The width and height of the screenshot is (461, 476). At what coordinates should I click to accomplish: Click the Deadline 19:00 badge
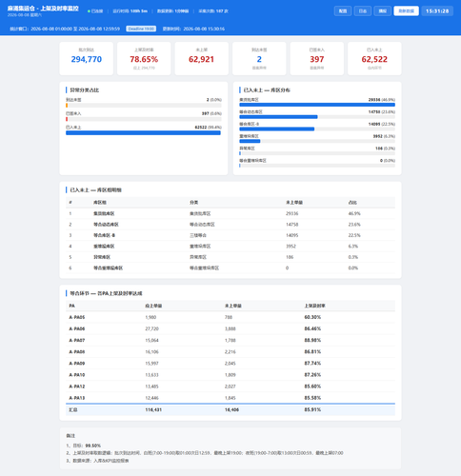[141, 29]
